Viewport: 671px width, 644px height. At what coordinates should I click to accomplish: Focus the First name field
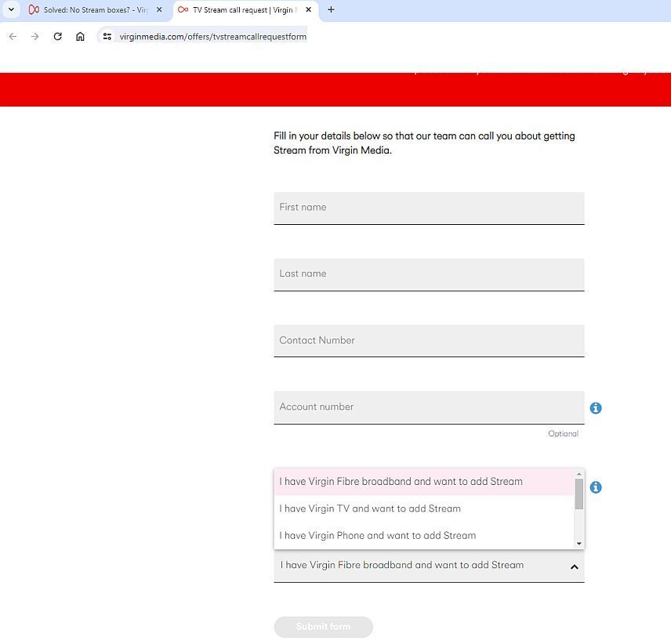pos(429,208)
